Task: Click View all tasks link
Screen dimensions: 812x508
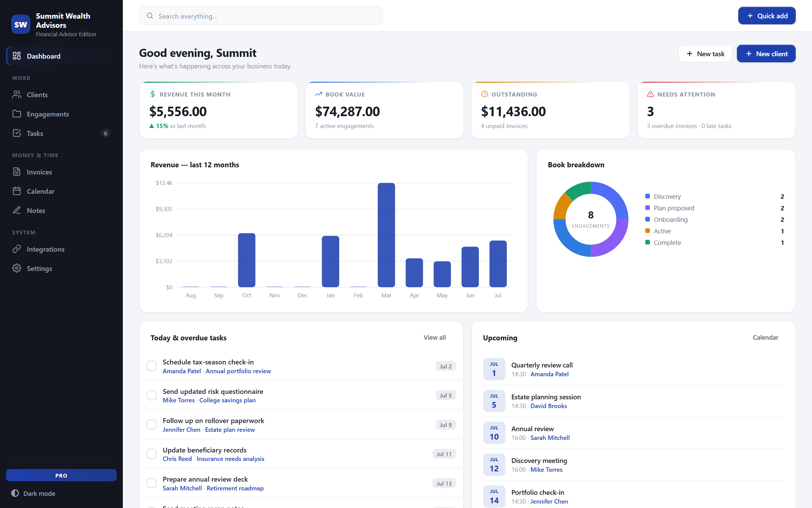Action: (x=434, y=337)
